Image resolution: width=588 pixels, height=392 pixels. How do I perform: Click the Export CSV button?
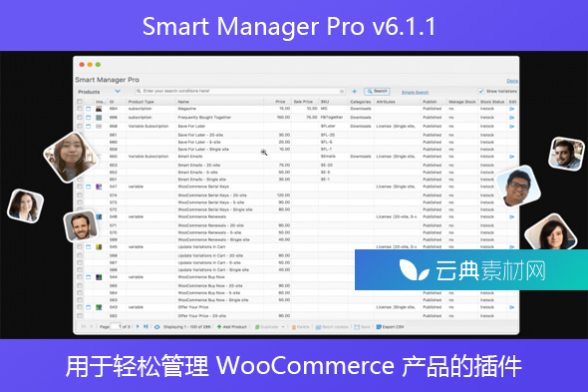point(391,327)
